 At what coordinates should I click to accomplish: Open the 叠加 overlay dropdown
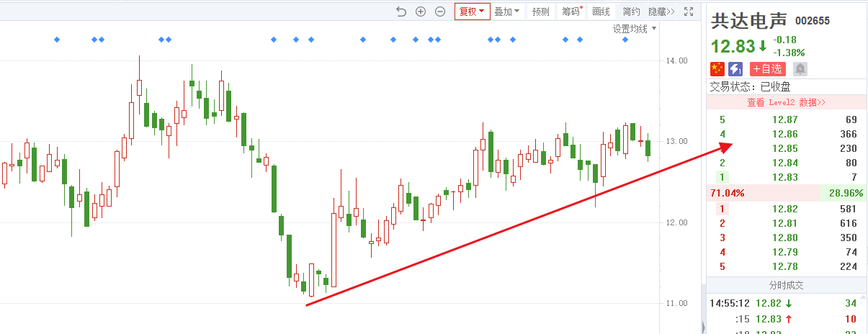506,12
